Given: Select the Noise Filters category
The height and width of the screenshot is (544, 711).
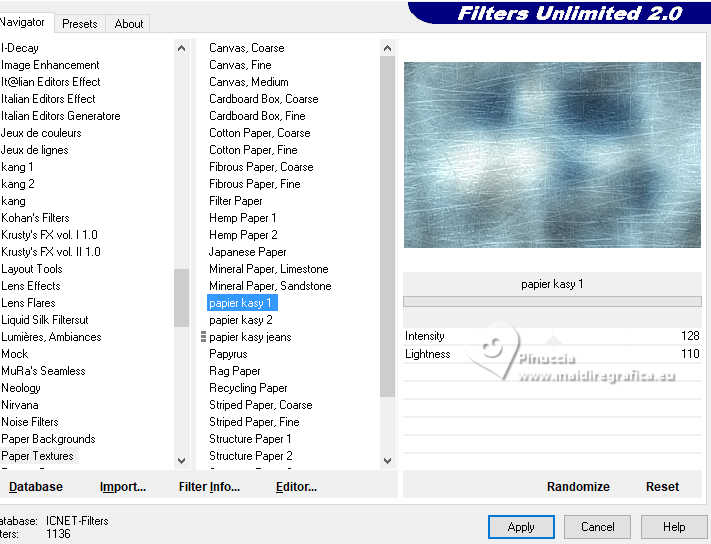Looking at the screenshot, I should click(30, 422).
